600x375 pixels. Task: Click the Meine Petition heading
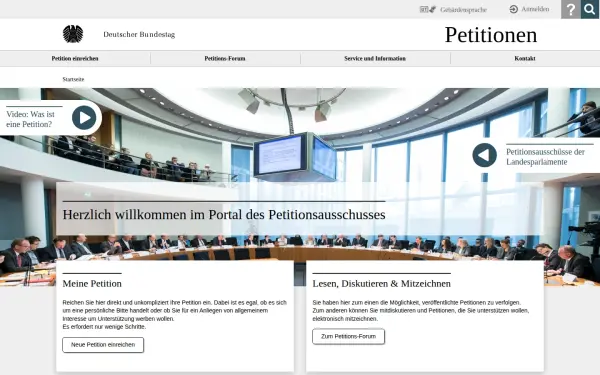pyautogui.click(x=92, y=284)
